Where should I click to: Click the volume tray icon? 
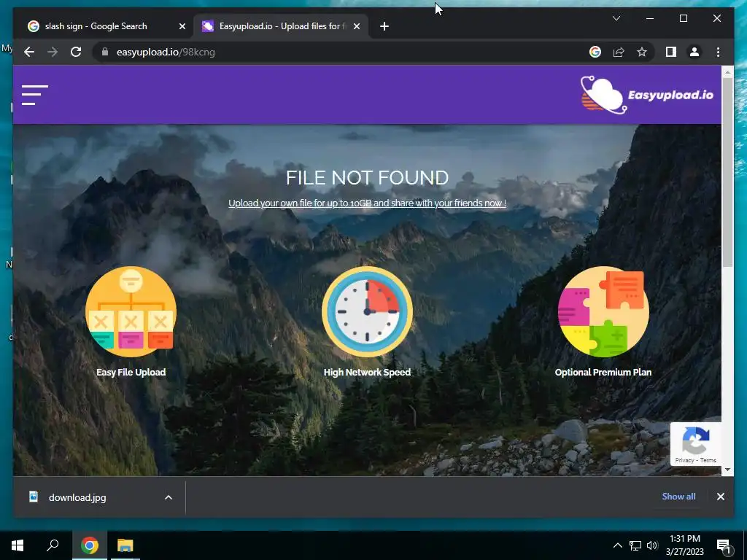tap(652, 545)
